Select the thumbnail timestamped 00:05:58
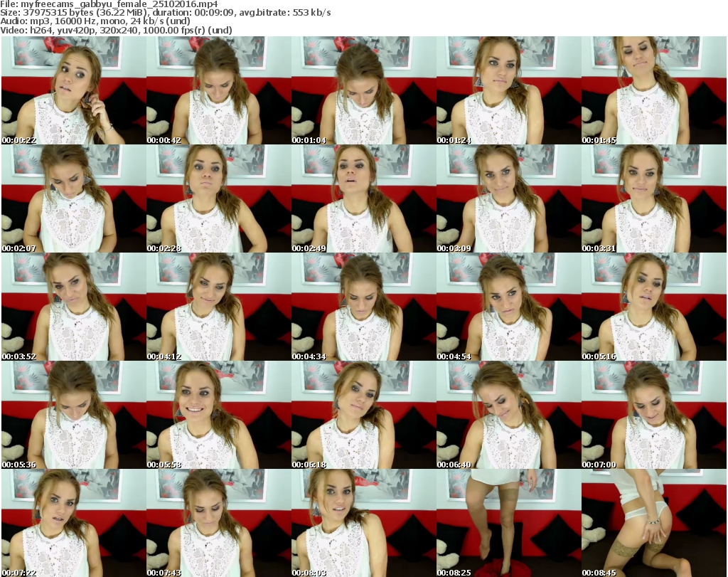 [219, 415]
